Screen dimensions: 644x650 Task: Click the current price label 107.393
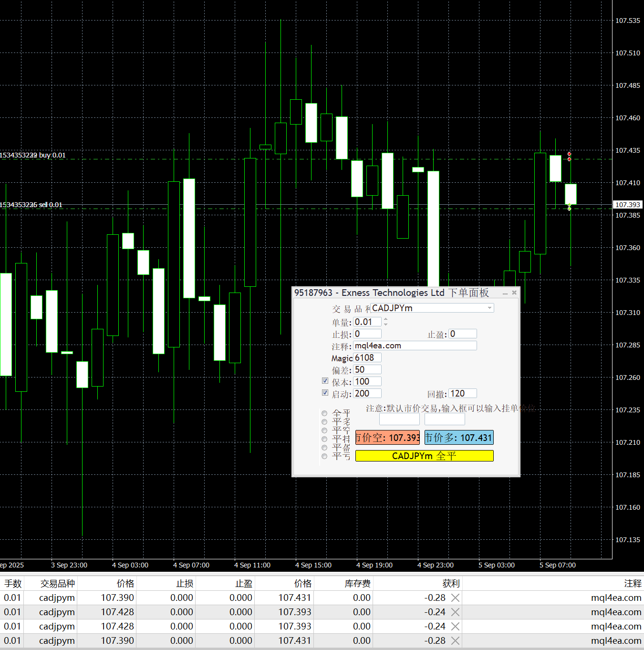pyautogui.click(x=627, y=205)
